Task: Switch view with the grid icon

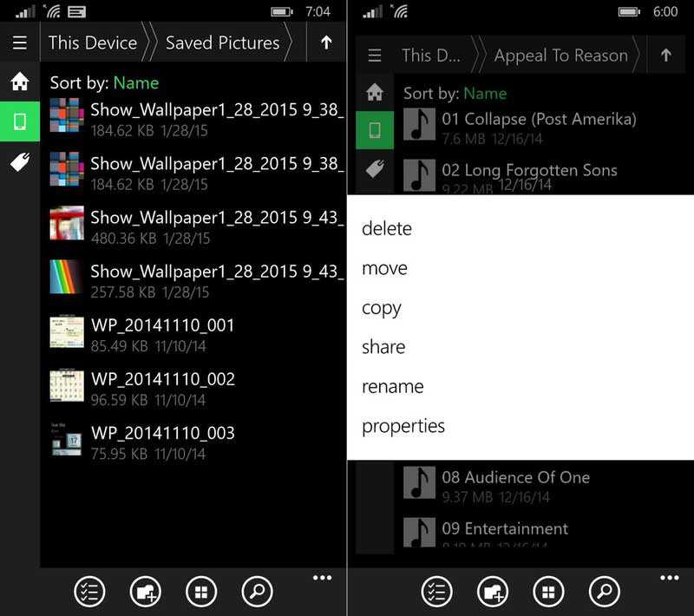Action: pyautogui.click(x=204, y=591)
